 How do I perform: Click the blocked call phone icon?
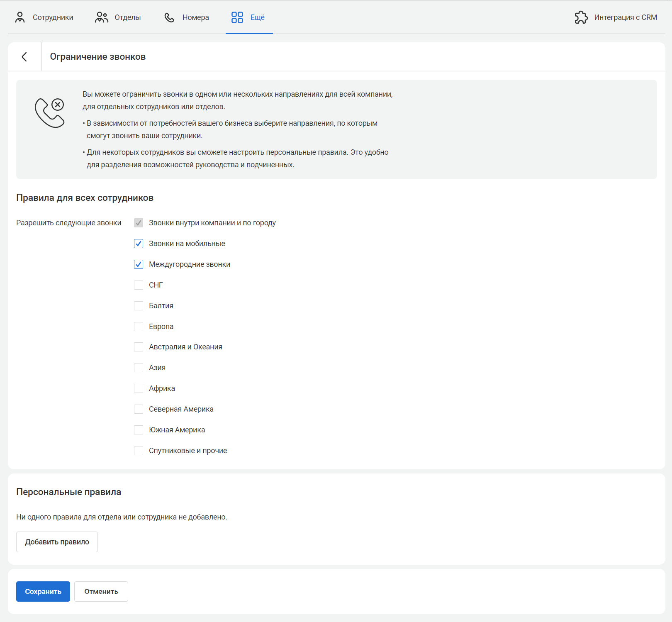tap(50, 113)
